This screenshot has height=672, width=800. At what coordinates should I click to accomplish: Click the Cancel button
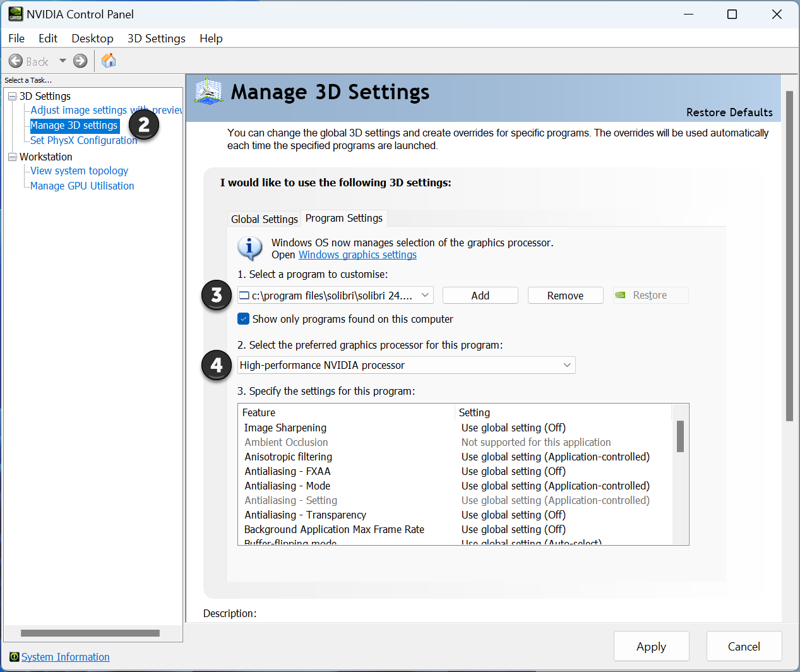(744, 646)
